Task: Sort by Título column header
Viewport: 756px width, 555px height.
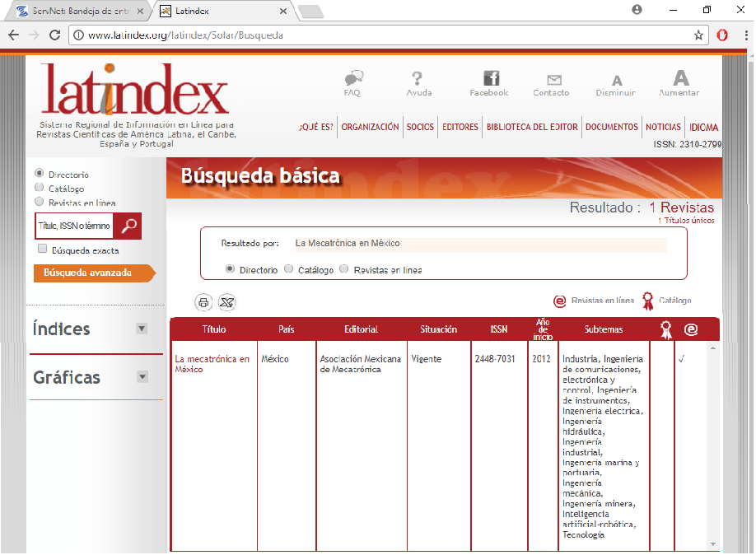Action: tap(213, 329)
